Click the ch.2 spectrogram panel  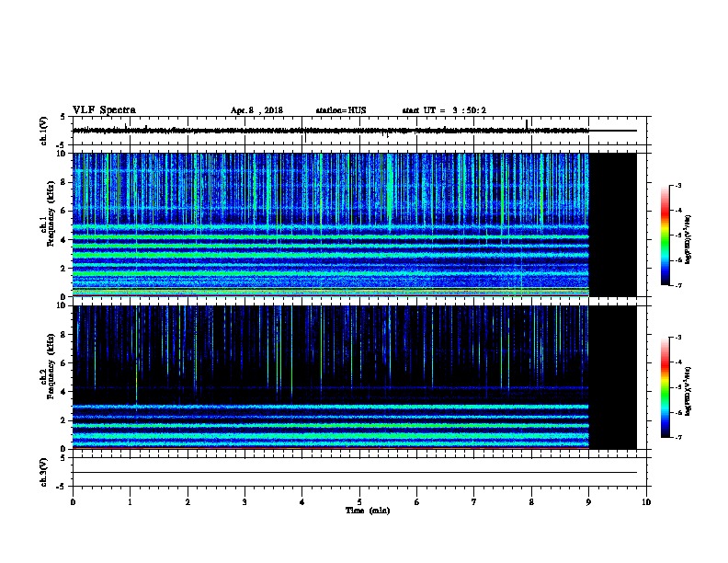pyautogui.click(x=354, y=377)
